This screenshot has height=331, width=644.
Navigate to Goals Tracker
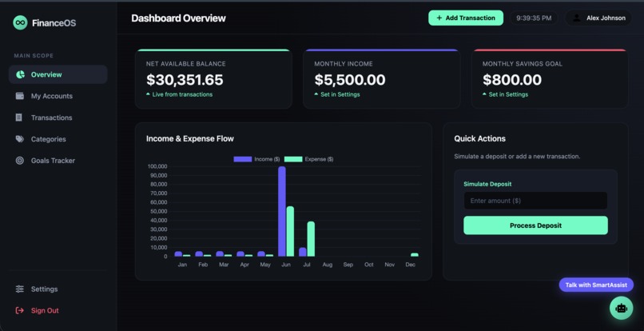(x=58, y=161)
